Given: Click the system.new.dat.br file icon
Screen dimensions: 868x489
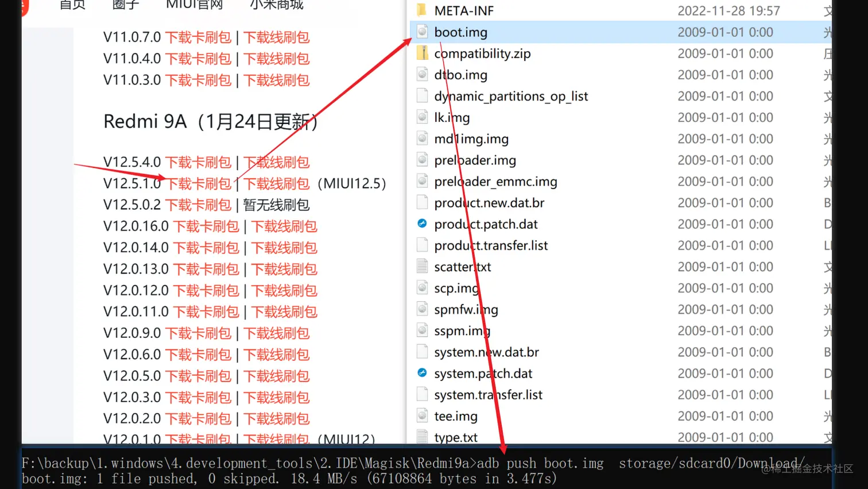Looking at the screenshot, I should (x=422, y=352).
